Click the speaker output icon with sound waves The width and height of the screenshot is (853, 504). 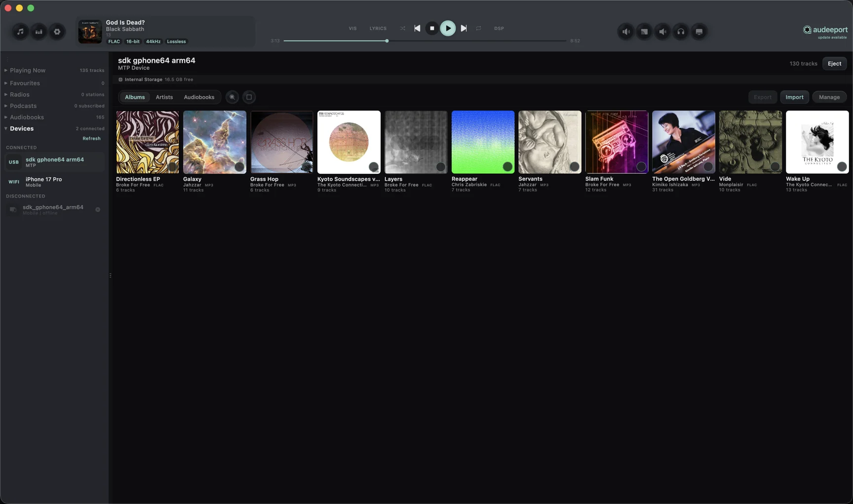(x=626, y=32)
